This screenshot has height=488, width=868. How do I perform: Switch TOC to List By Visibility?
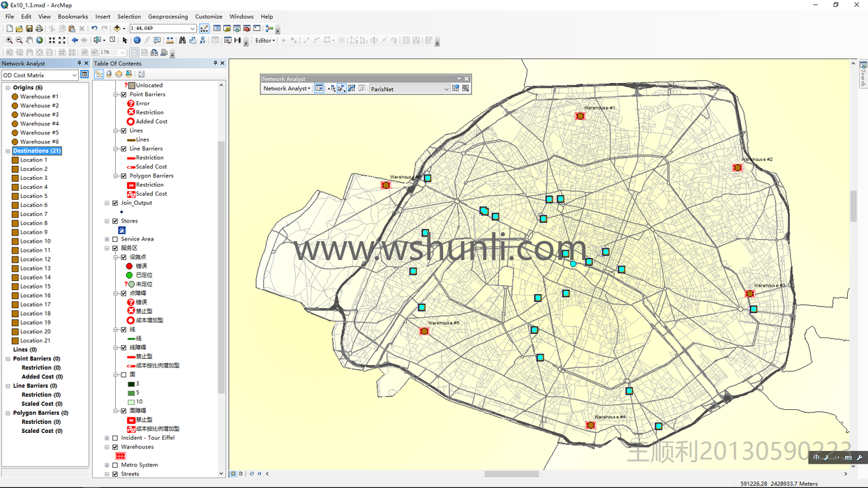119,74
